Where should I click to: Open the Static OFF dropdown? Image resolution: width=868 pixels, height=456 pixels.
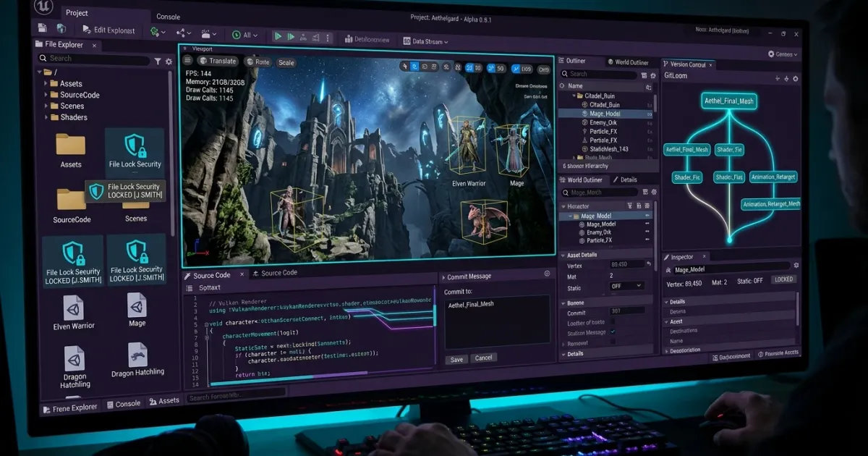[x=626, y=286]
